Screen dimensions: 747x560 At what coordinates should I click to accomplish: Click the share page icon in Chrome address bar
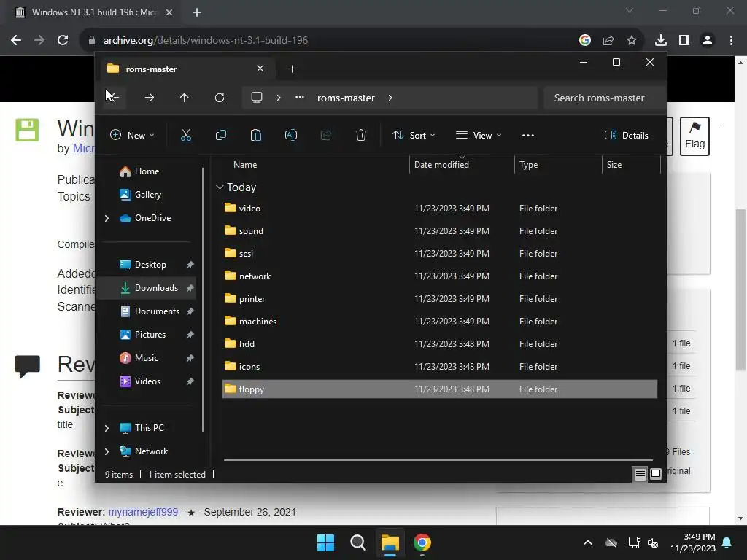pos(608,40)
